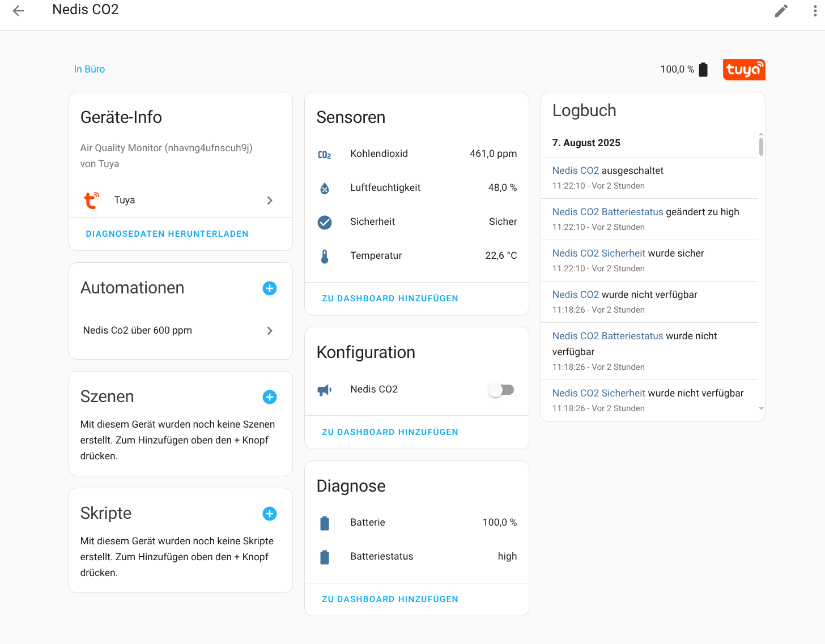Add a new script with plus icon
Viewport: 825px width, 644px height.
[270, 514]
